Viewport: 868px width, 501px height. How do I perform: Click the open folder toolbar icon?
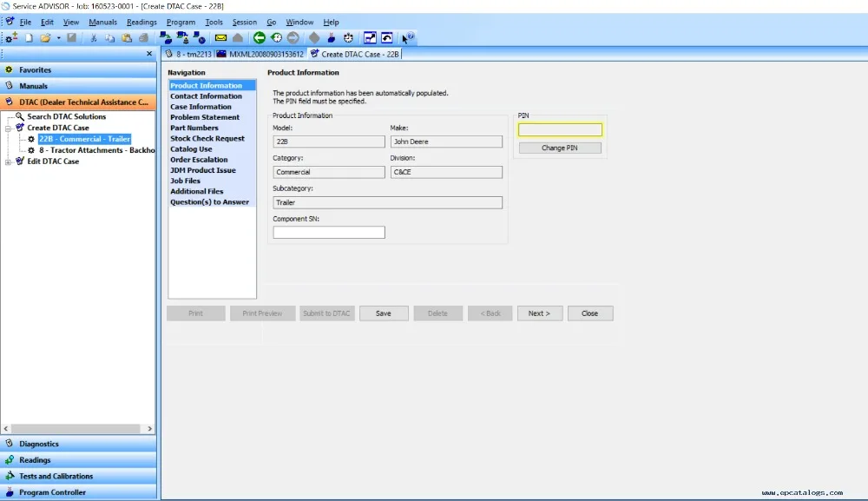[45, 37]
